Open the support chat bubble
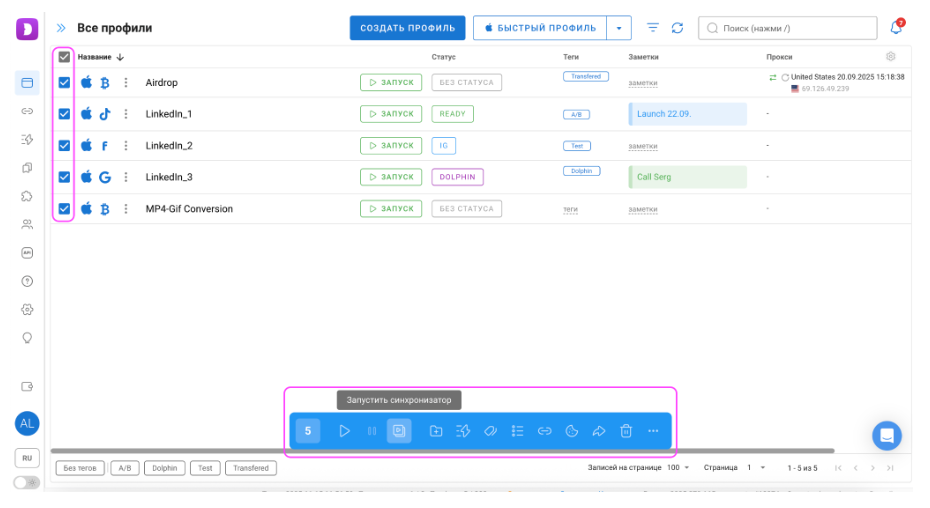The width and height of the screenshot is (930, 508). coord(887,436)
